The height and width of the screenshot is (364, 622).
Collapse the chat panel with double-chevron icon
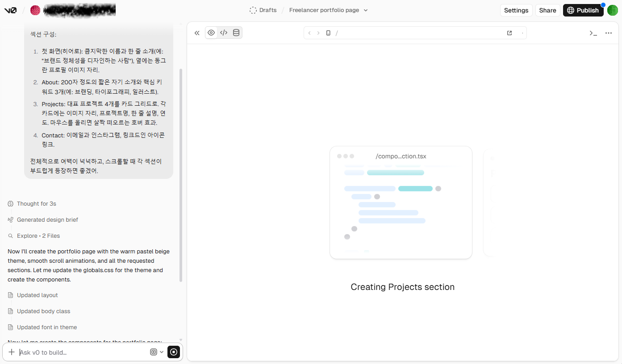[x=196, y=33]
